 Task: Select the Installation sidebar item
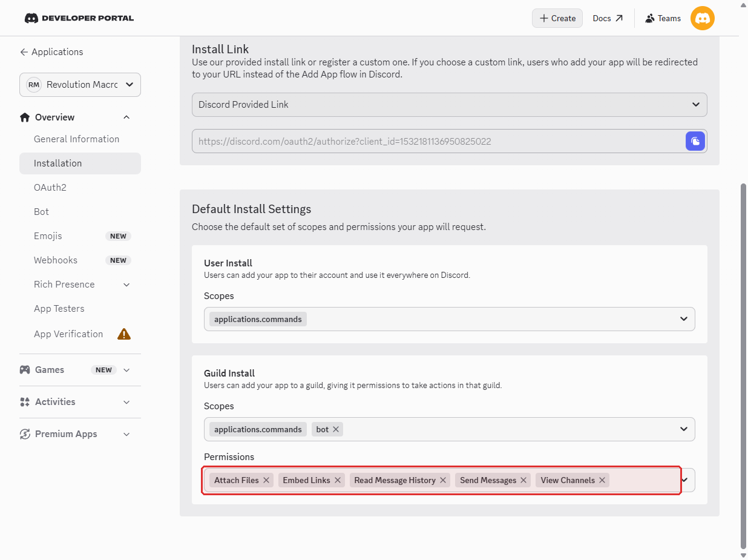(80, 163)
